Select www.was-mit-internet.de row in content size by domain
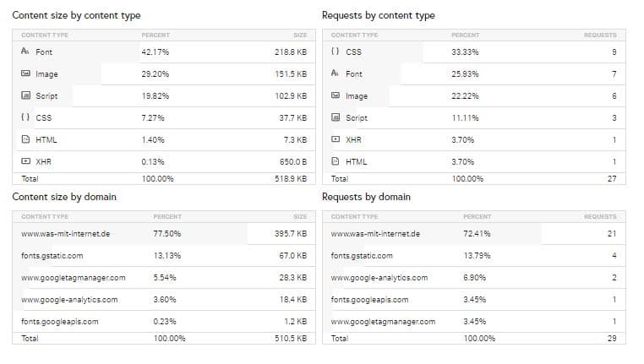Viewport: 644px width, 364px height. click(x=164, y=234)
